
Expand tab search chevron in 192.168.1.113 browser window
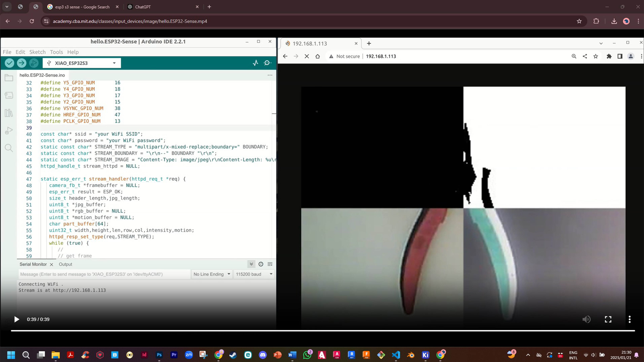point(601,43)
